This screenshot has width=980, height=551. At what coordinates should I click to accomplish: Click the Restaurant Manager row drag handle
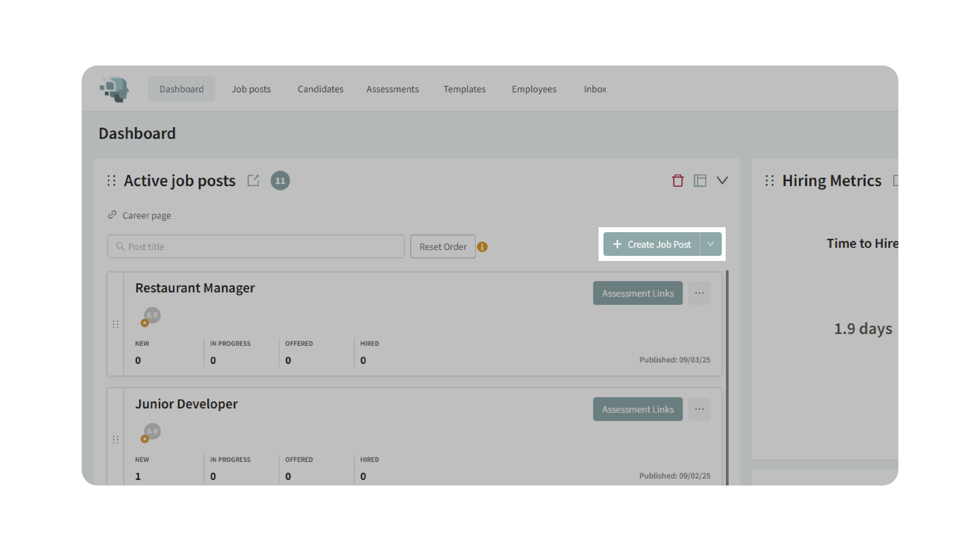(x=116, y=324)
